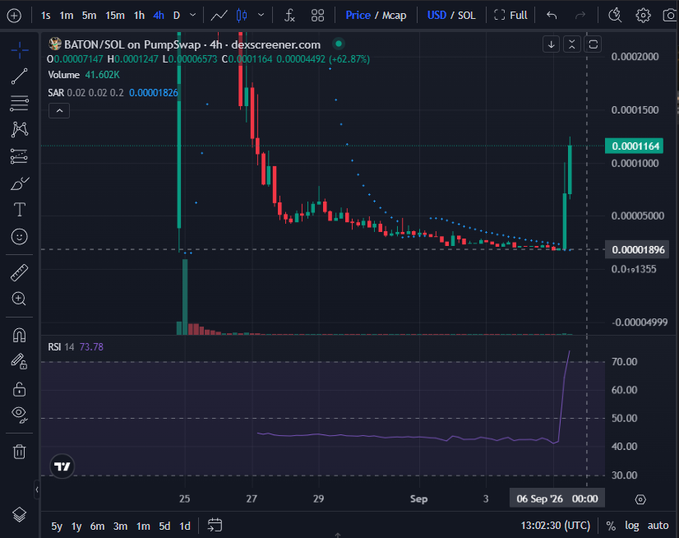The height and width of the screenshot is (538, 679).
Task: Set the bottom range to 5d
Action: [x=164, y=526]
